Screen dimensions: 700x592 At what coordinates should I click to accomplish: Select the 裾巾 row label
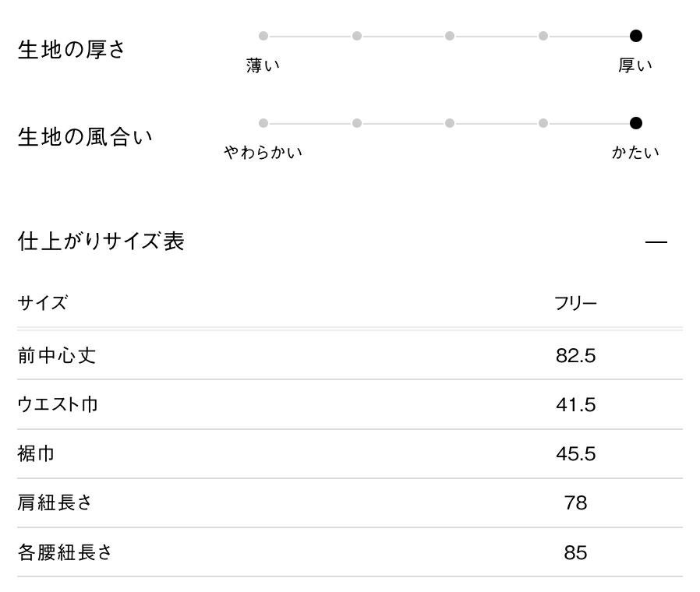[x=37, y=454]
